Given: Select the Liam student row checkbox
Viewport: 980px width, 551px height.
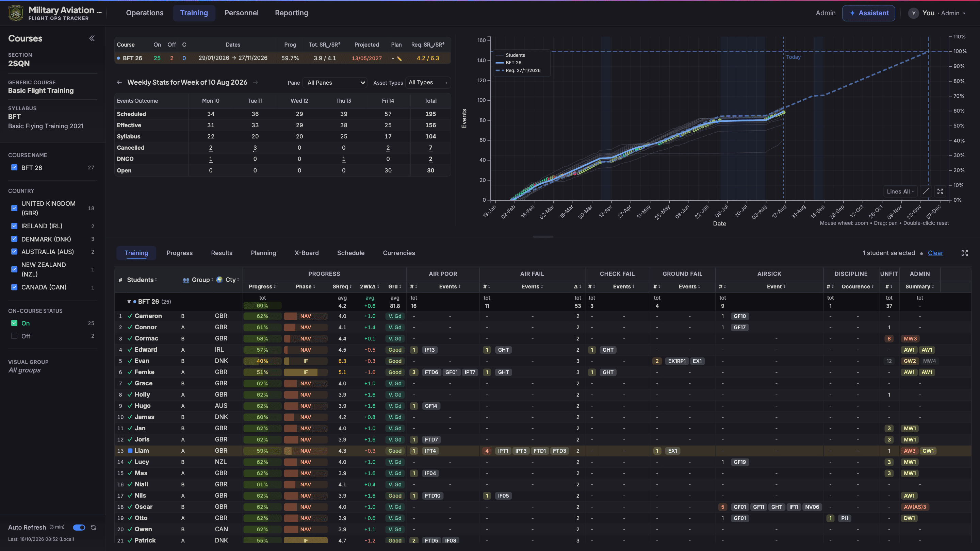Looking at the screenshot, I should [130, 451].
